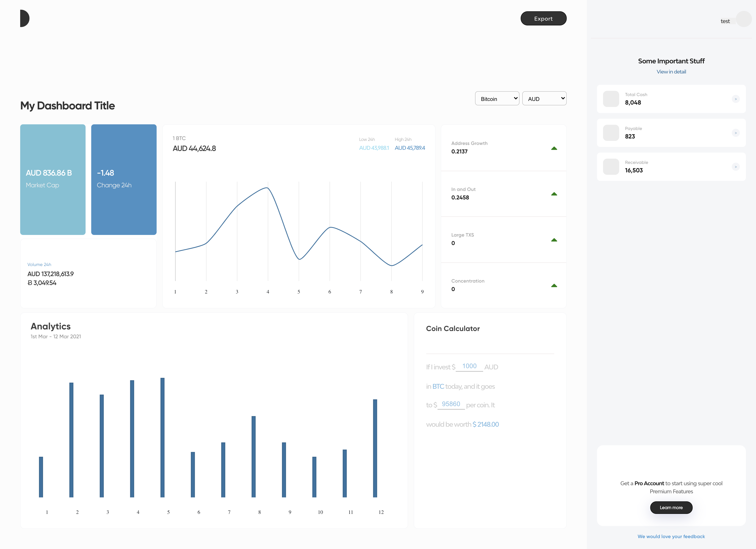This screenshot has height=549, width=756.
Task: Expand the View in detail link
Action: 671,72
